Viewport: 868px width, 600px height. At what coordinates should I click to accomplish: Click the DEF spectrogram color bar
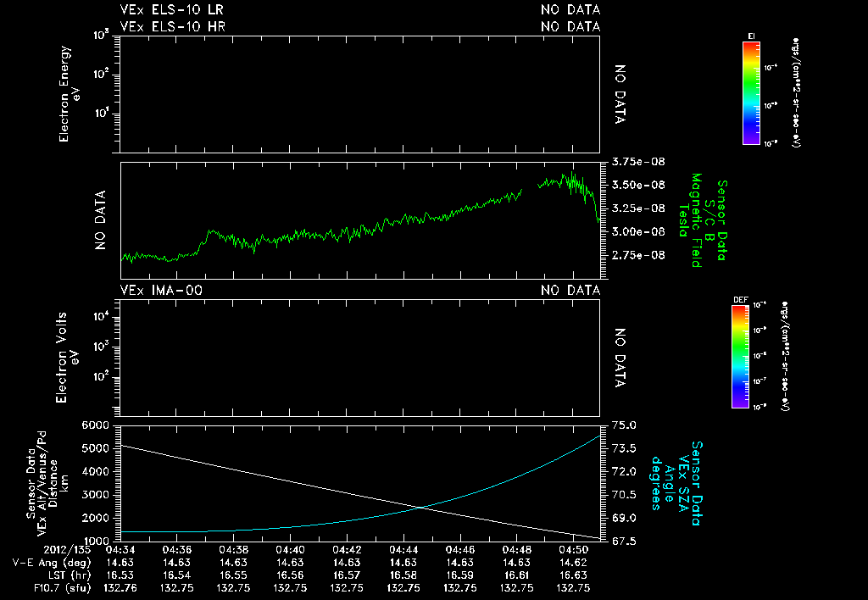click(741, 357)
